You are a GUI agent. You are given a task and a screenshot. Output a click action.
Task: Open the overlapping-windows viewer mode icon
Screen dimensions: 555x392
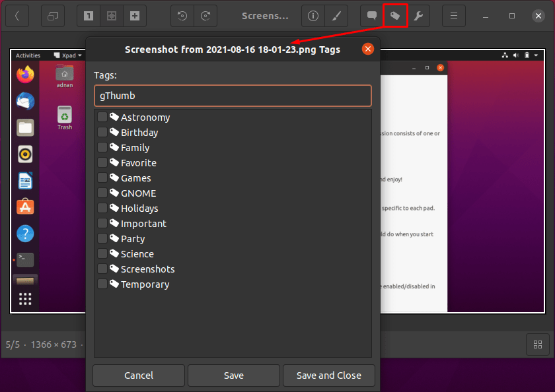click(x=53, y=16)
